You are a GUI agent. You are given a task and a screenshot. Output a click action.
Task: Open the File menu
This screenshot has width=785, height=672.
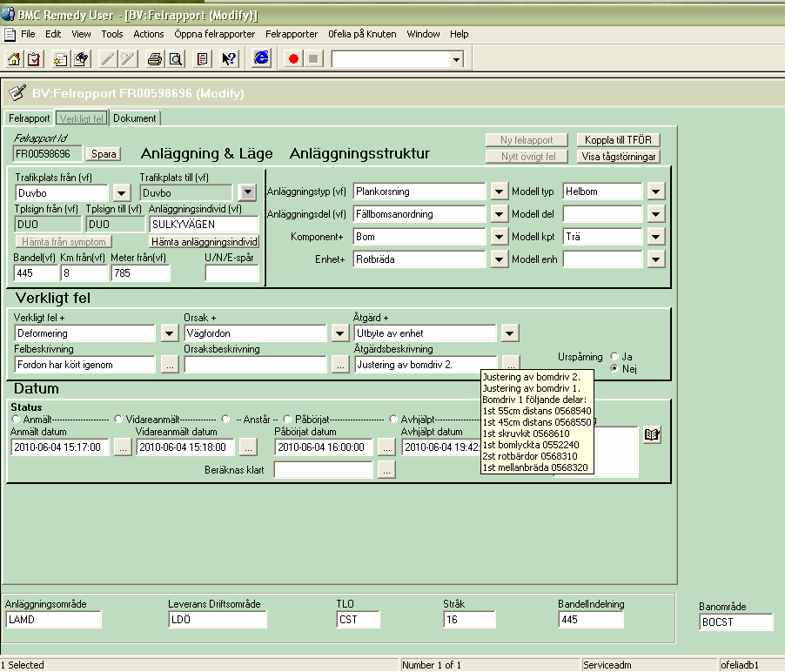point(28,34)
